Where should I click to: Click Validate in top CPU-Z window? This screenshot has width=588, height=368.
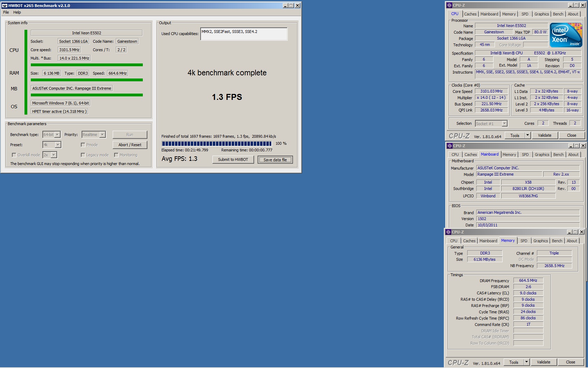pyautogui.click(x=545, y=135)
